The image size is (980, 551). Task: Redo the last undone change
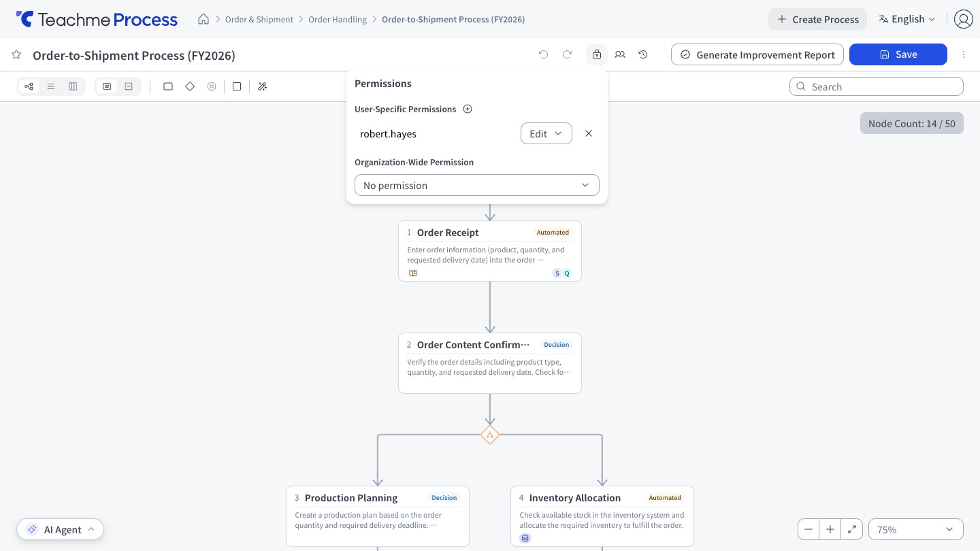point(567,54)
